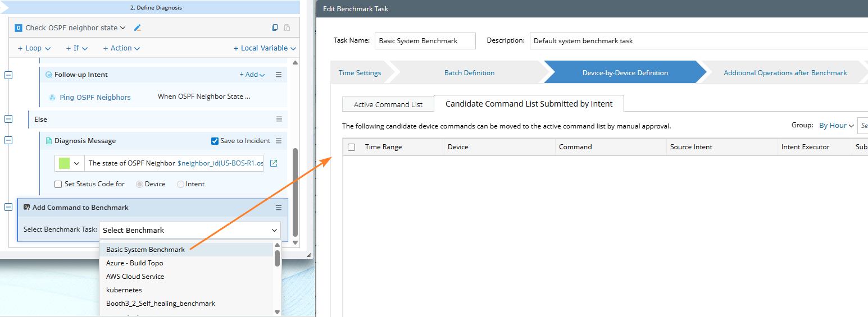This screenshot has width=868, height=317.
Task: Open the + Action dropdown
Action: pyautogui.click(x=121, y=48)
